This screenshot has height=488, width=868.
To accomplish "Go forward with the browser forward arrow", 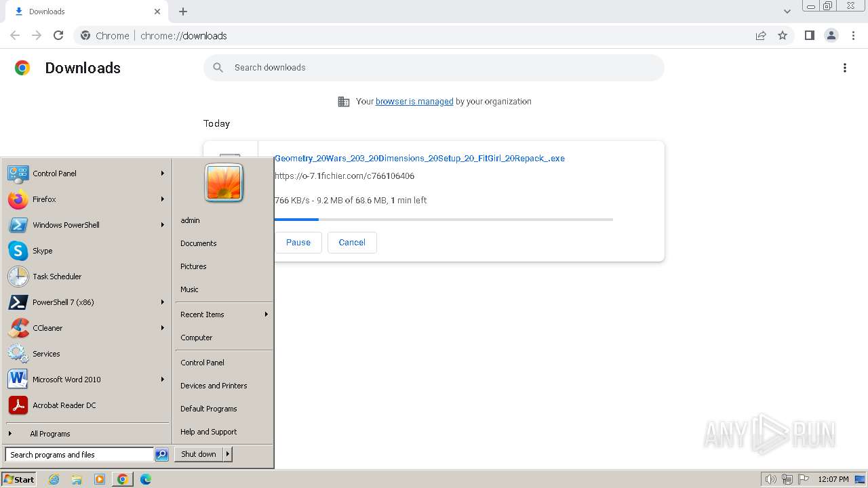I will click(x=37, y=35).
